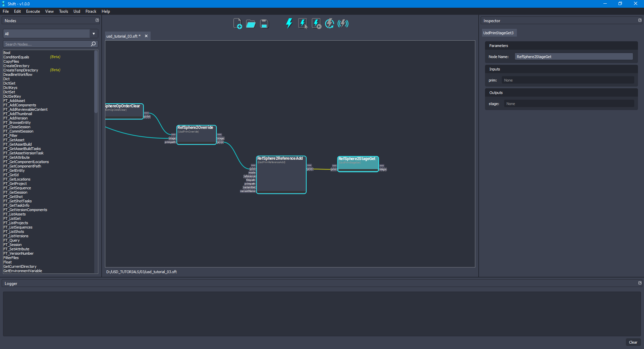Execute the full graph with lightning icon
The width and height of the screenshot is (644, 349).
coord(289,23)
